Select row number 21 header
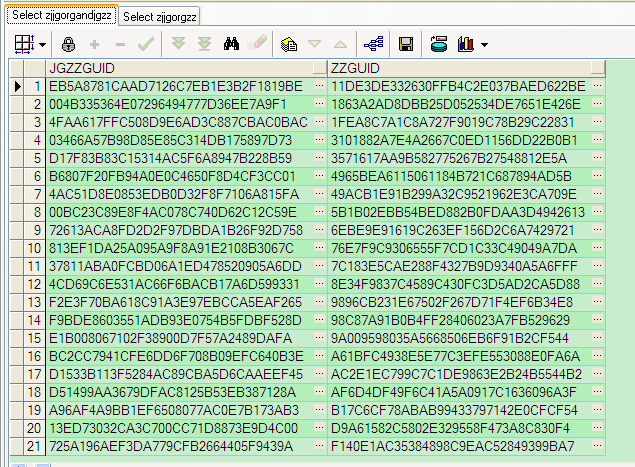 34,446
